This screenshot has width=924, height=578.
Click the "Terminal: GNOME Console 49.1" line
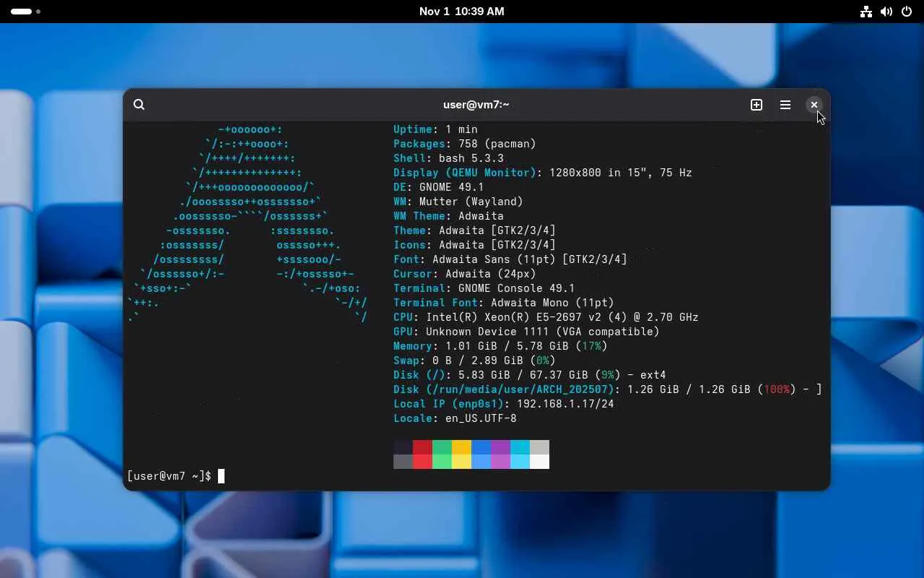[484, 288]
